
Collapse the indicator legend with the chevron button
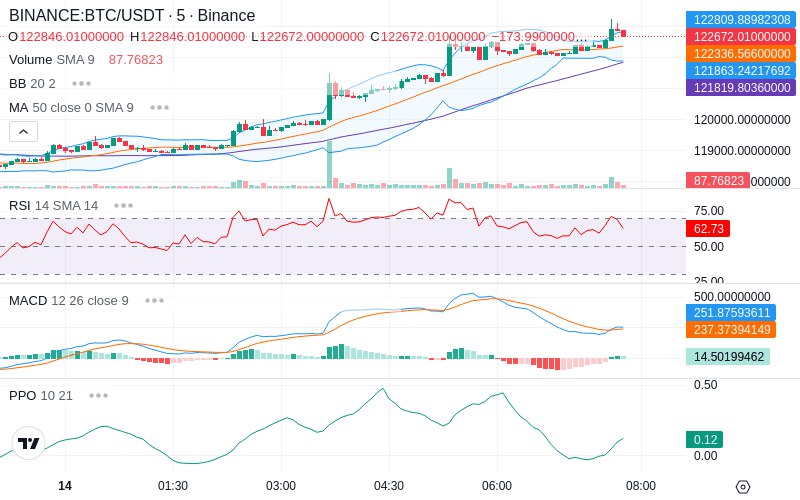click(x=23, y=132)
